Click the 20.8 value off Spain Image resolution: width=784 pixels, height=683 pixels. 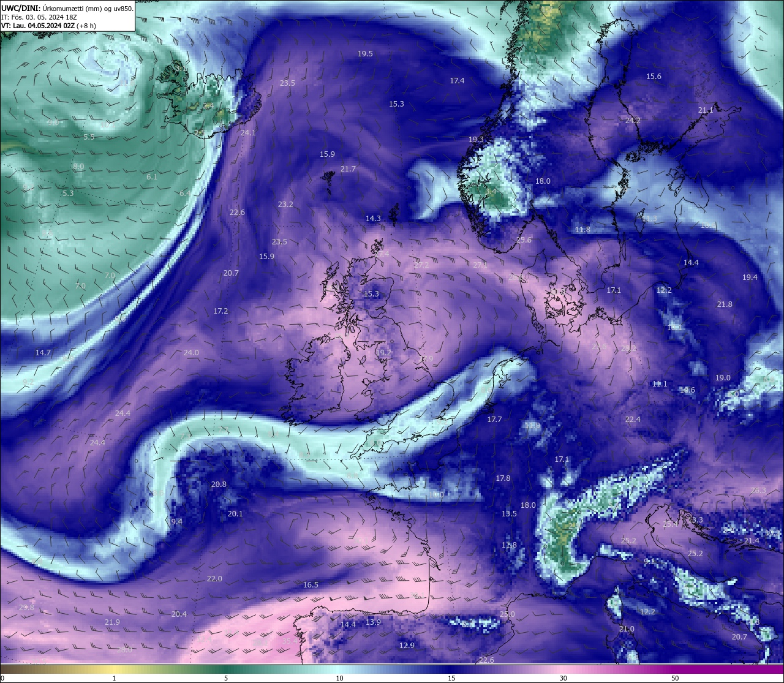[219, 485]
